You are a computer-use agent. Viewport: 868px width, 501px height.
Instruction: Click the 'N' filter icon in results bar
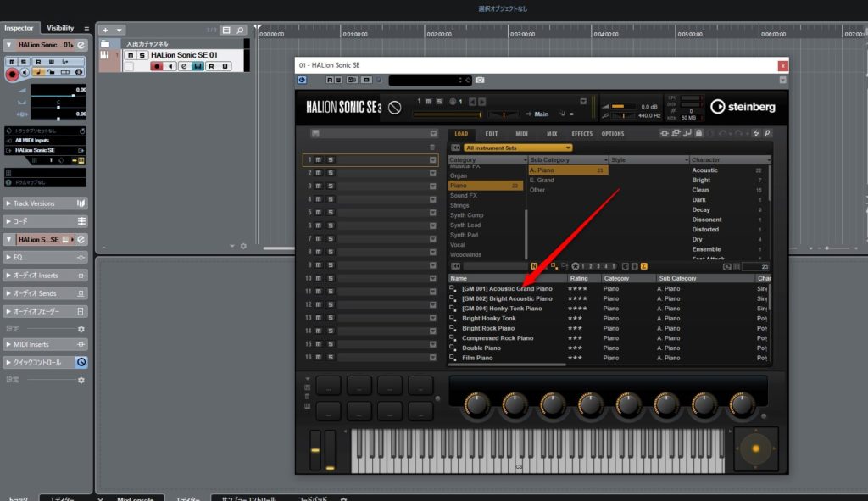(x=534, y=266)
